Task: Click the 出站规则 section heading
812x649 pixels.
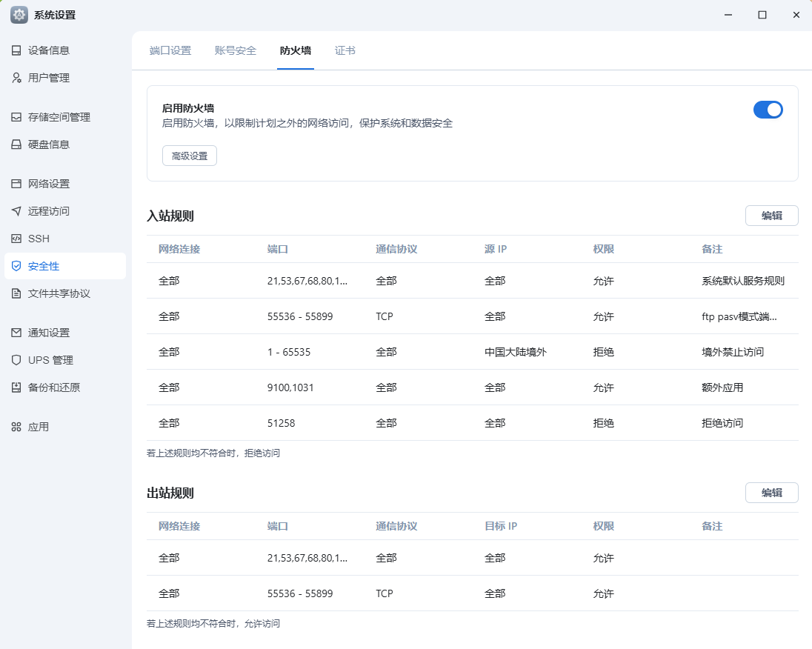Action: (x=170, y=493)
